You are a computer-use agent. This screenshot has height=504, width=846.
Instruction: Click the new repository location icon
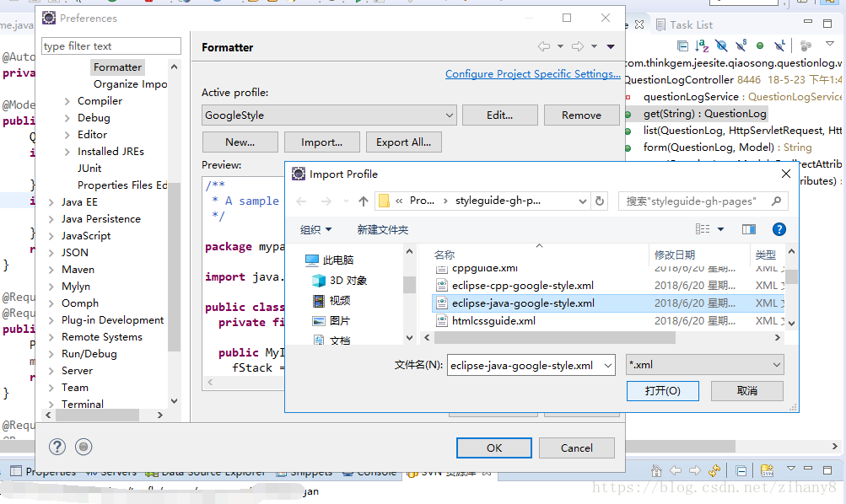pyautogui.click(x=768, y=470)
